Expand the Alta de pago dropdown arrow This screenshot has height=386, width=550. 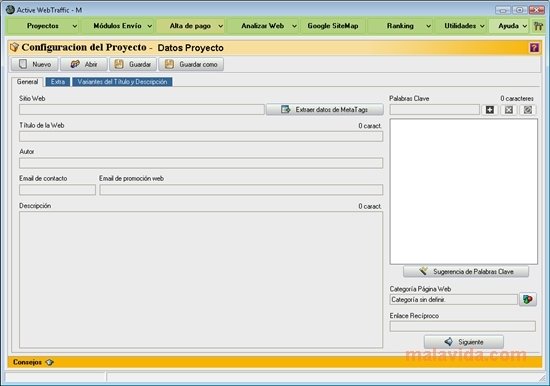(221, 26)
